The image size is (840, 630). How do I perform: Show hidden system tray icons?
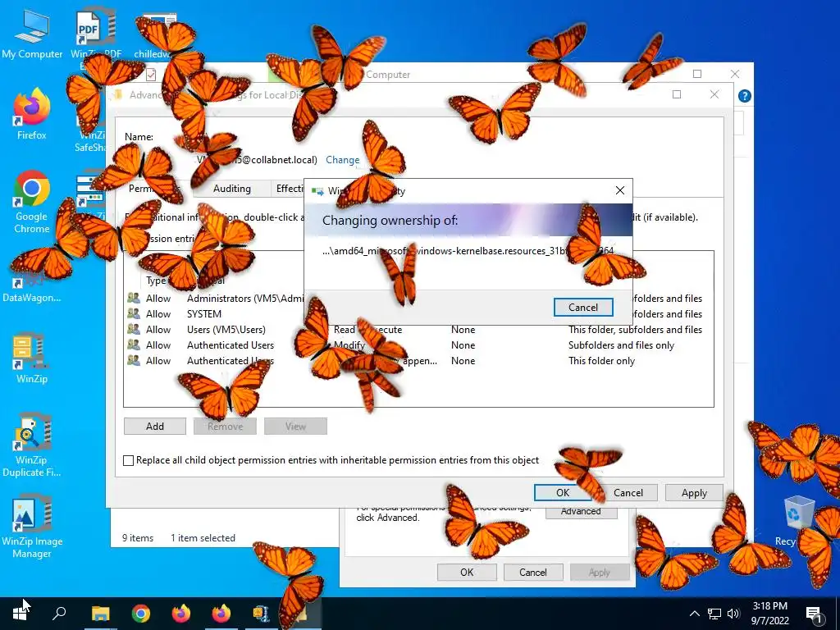tap(694, 614)
